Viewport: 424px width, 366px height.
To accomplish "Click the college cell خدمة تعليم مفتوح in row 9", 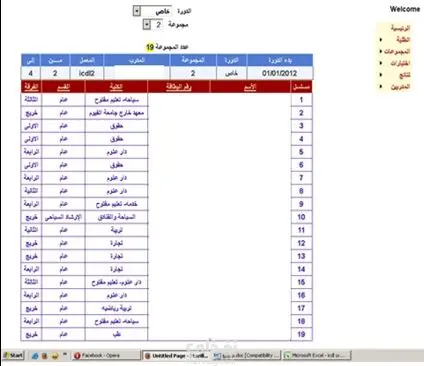I will tap(116, 204).
